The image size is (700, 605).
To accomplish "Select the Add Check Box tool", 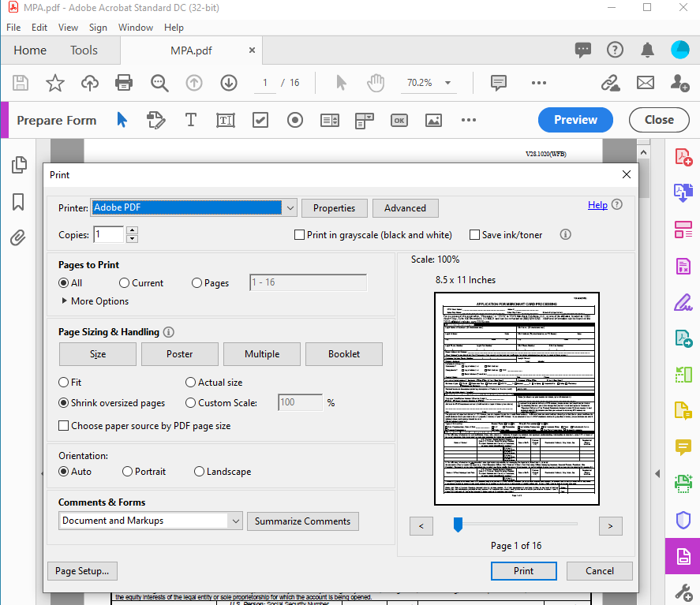I will pyautogui.click(x=260, y=120).
